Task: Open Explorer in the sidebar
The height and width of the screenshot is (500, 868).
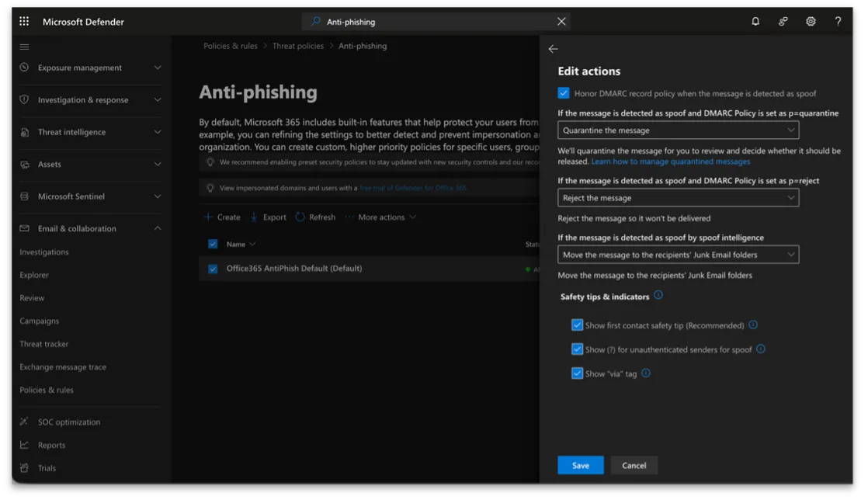Action: point(34,275)
